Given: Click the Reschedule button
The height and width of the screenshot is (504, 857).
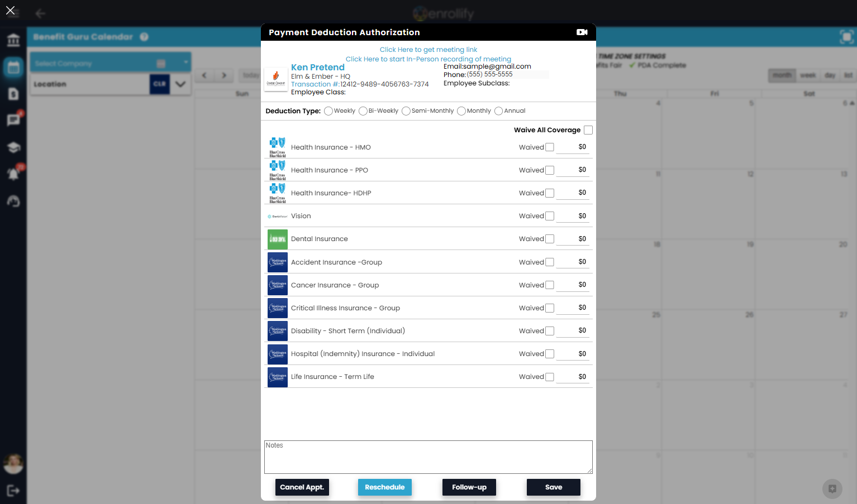Looking at the screenshot, I should [x=385, y=487].
